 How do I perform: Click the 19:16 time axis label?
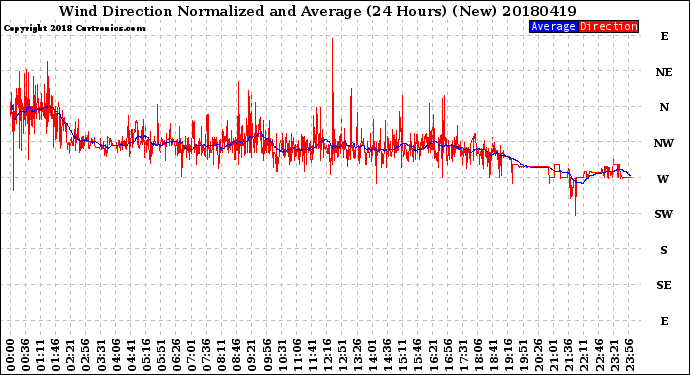(509, 355)
